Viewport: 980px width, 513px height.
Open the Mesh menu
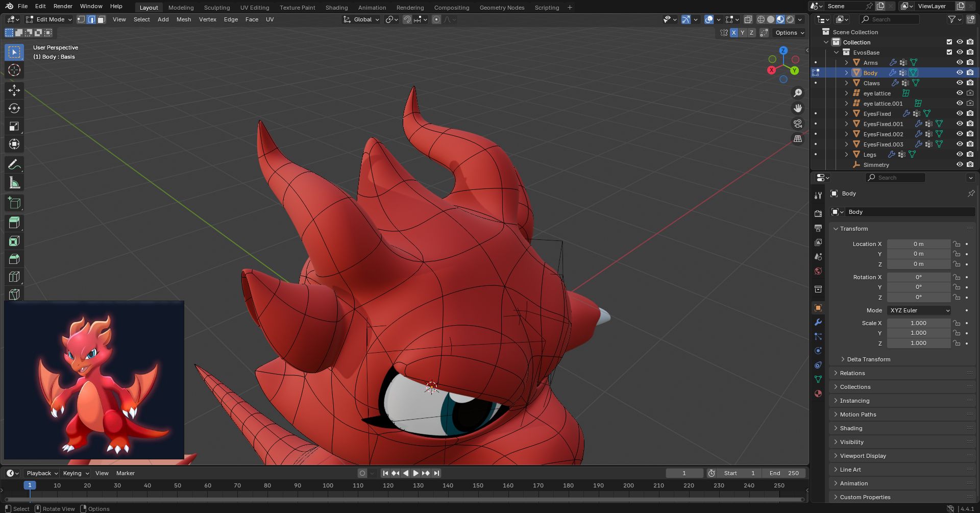tap(184, 19)
